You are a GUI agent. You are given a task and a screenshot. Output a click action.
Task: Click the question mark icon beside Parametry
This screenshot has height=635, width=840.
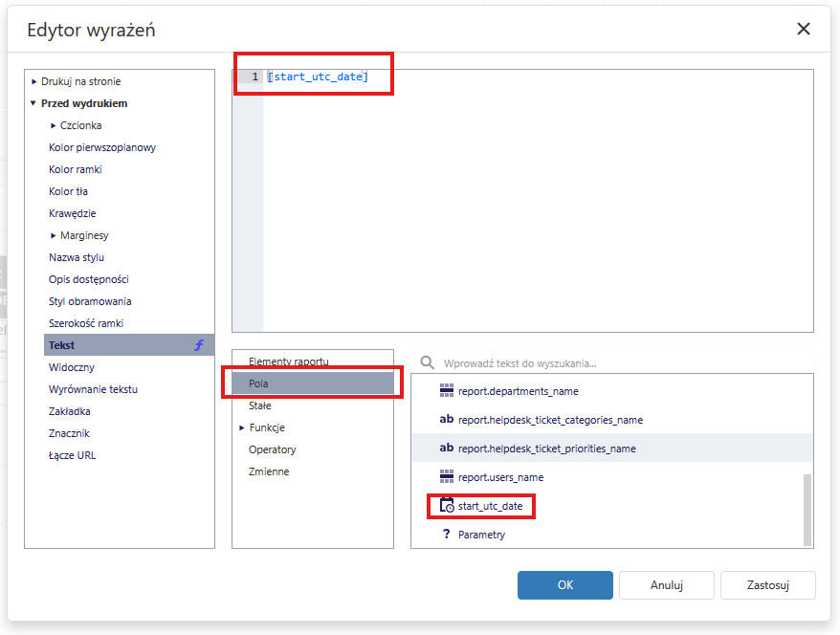pyautogui.click(x=446, y=534)
